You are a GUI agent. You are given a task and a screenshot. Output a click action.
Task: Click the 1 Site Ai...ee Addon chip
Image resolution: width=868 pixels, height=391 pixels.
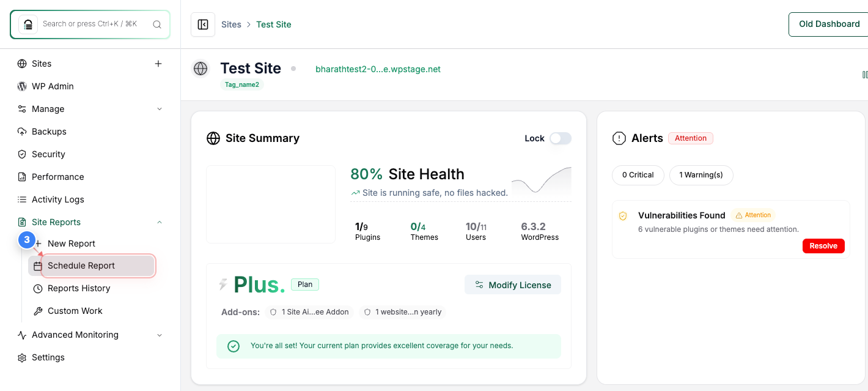coord(310,312)
